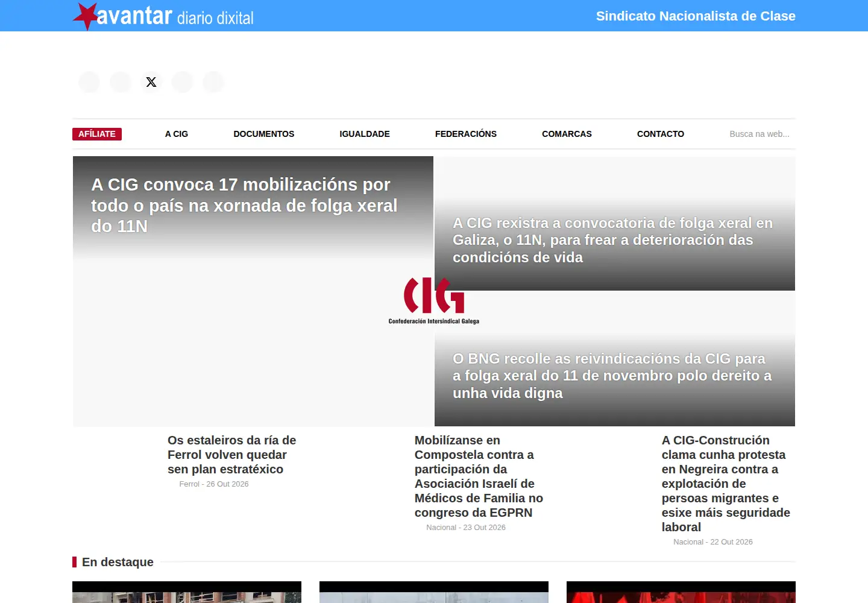Open the DOCUMENTOS menu item
The image size is (868, 603).
pos(264,134)
